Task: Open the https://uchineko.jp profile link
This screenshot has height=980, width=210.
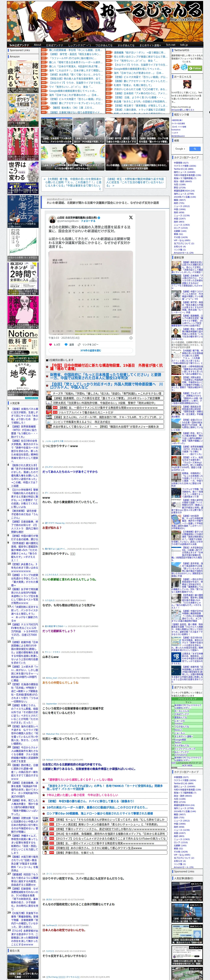Action: (181, 107)
